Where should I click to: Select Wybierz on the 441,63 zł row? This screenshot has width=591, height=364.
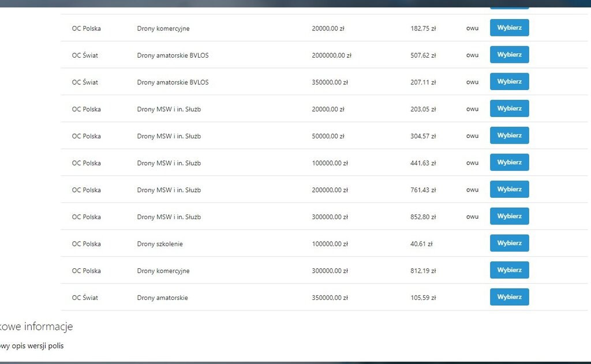[x=509, y=163]
